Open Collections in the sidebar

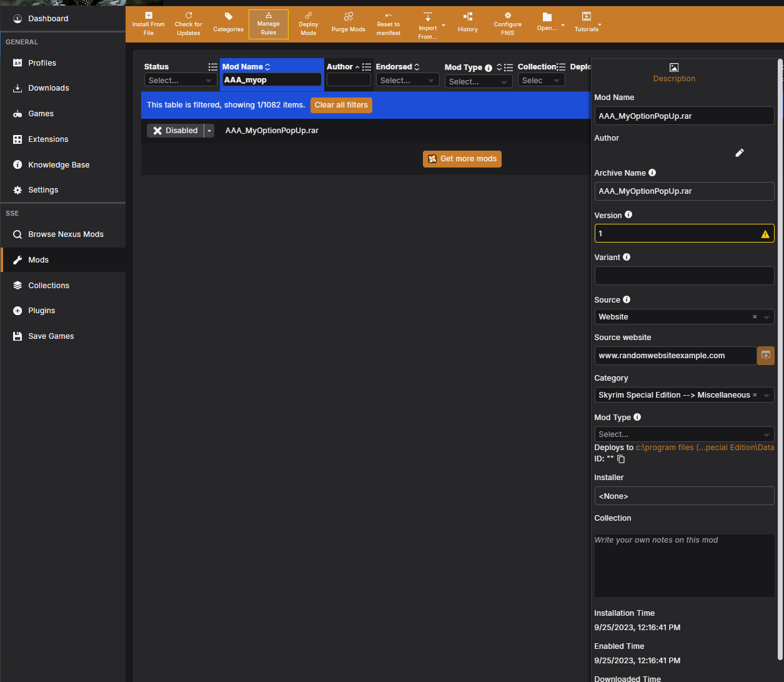point(49,286)
